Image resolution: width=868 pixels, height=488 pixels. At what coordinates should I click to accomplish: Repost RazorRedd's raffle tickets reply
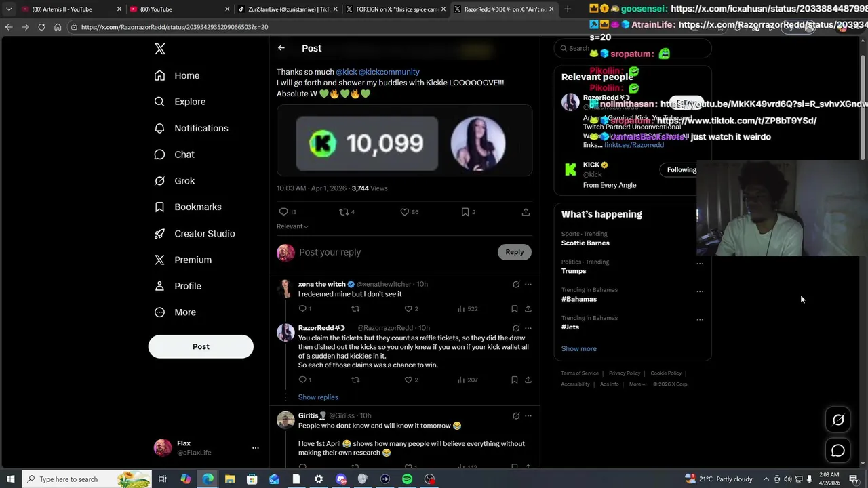pyautogui.click(x=355, y=380)
